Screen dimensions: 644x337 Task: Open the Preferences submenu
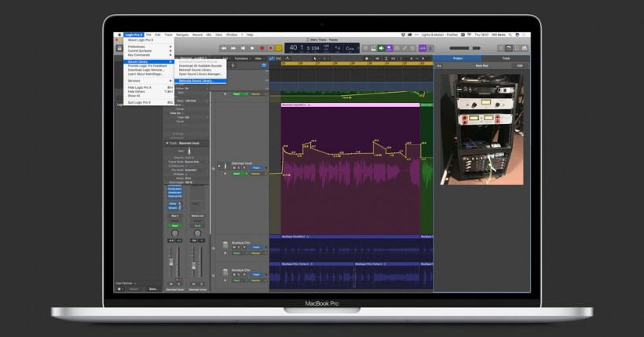(x=137, y=46)
